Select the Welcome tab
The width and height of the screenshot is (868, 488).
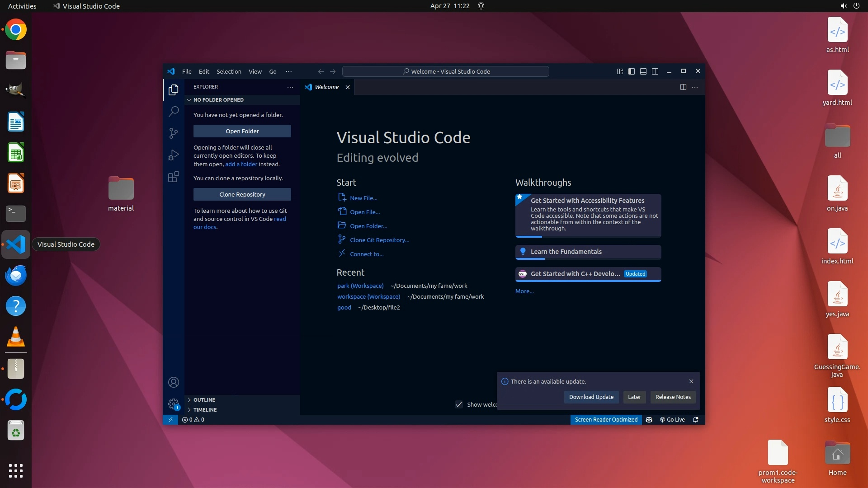326,87
